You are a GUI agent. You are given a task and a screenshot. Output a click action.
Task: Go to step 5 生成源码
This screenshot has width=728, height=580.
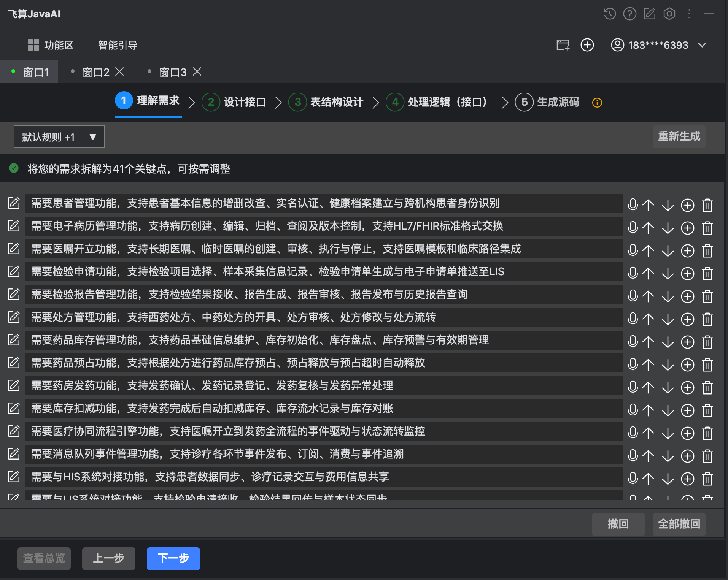tap(547, 102)
